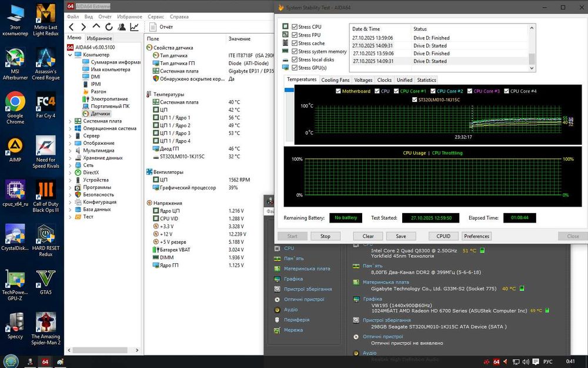588x368 pixels.
Task: Toggle Stress system memory checkbox
Action: pos(295,51)
